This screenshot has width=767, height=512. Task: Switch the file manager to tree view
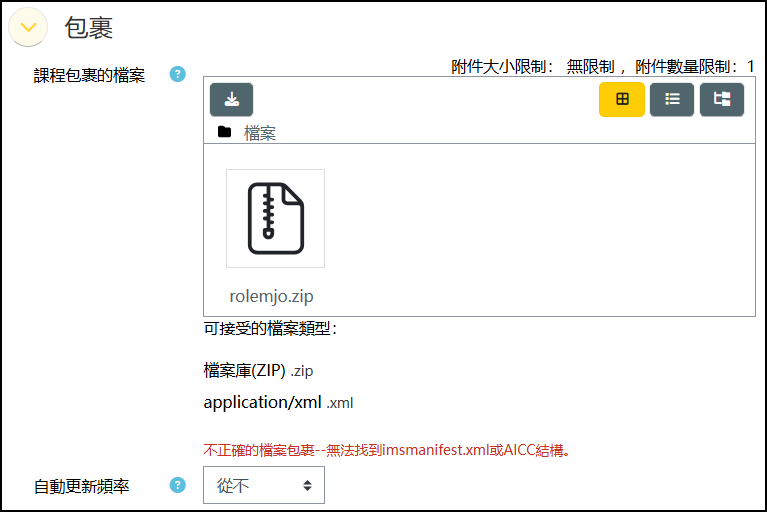[x=722, y=100]
